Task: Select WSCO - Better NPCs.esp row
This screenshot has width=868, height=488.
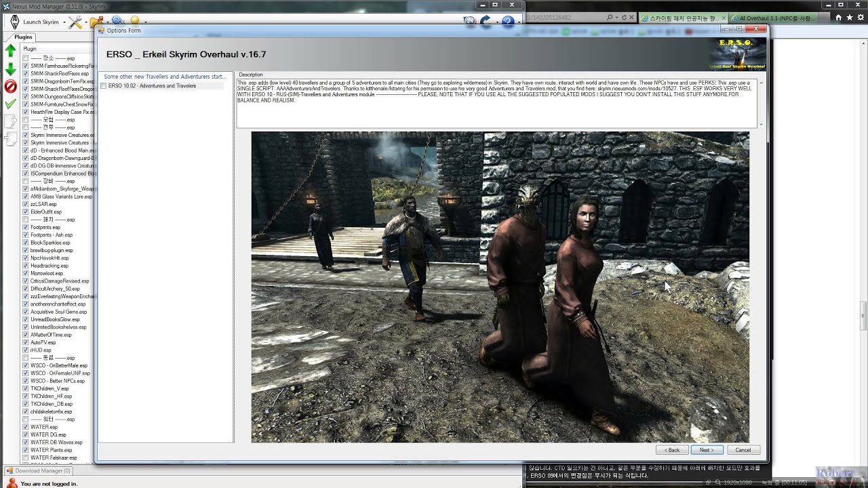Action: (58, 381)
